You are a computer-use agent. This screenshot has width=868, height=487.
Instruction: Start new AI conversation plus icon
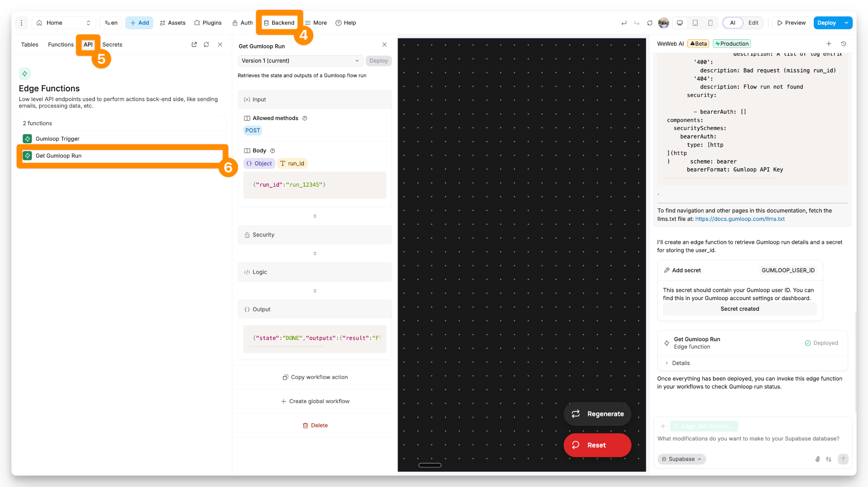[829, 44]
